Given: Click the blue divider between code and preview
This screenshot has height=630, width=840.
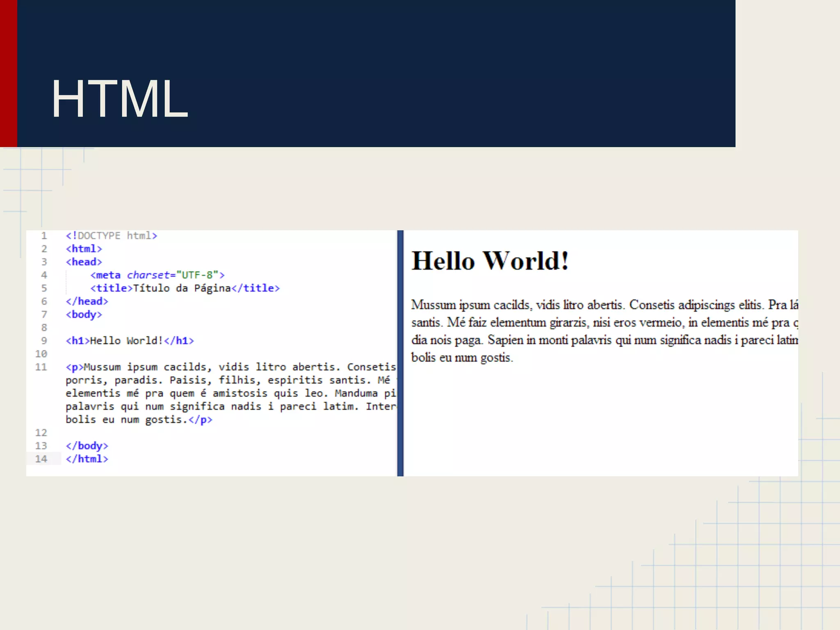Looking at the screenshot, I should (400, 353).
